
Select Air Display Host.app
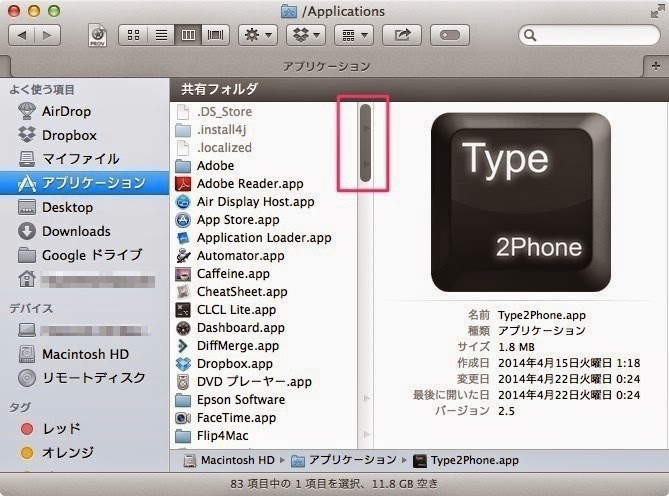[x=263, y=202]
